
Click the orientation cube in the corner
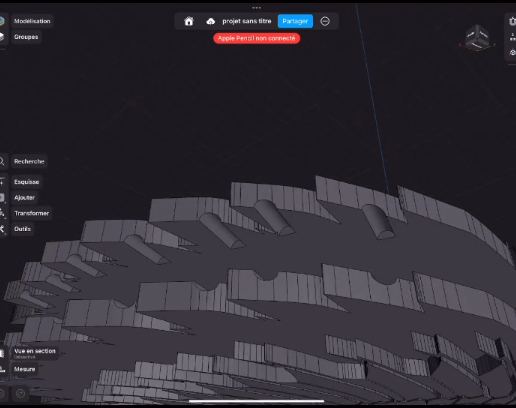(x=477, y=37)
